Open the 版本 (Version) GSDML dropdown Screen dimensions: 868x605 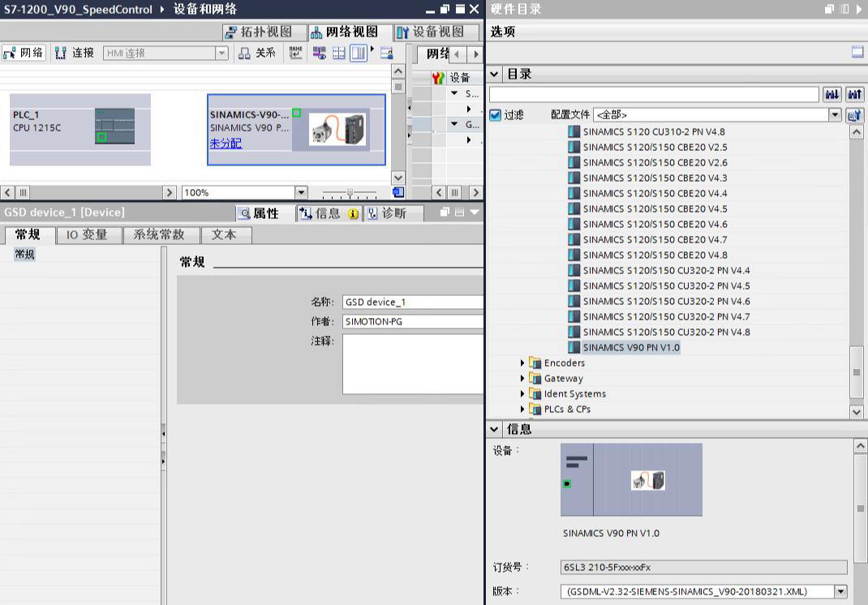tap(841, 592)
